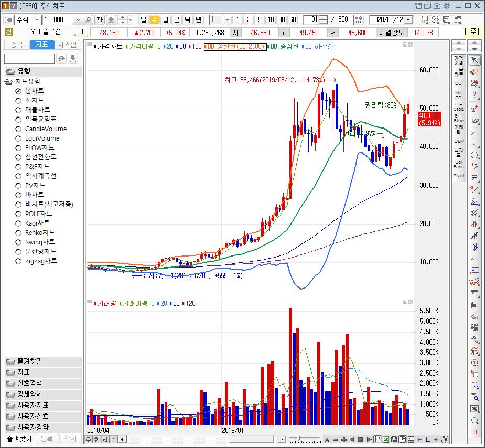Click the refresh icon next to indicator search
The image size is (485, 448).
coord(61,58)
